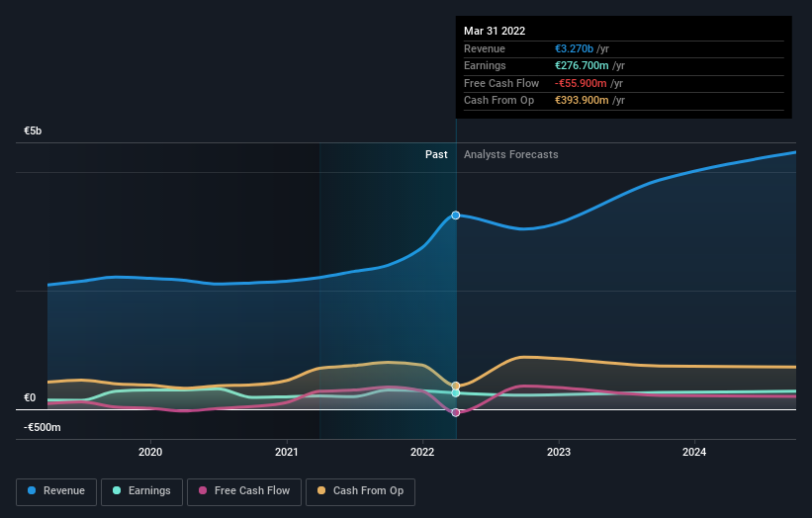
Task: Click the 2020 x-axis label
Action: tap(150, 453)
